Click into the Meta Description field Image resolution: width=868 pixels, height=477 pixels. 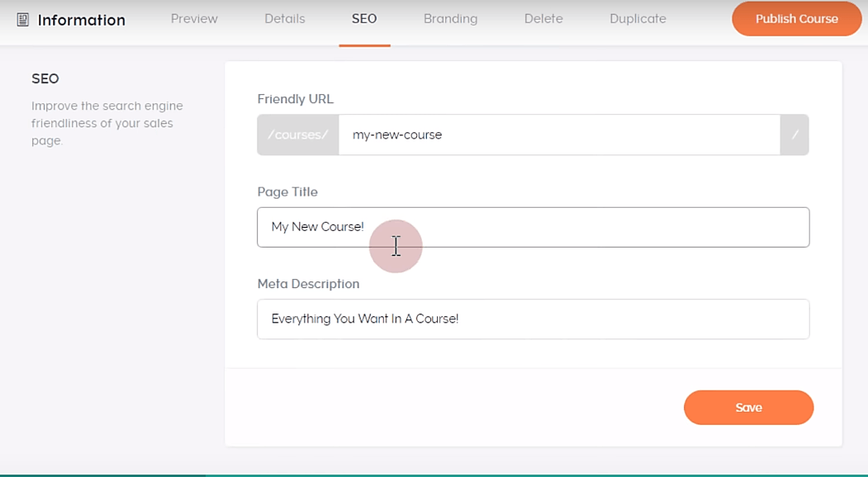(x=533, y=319)
